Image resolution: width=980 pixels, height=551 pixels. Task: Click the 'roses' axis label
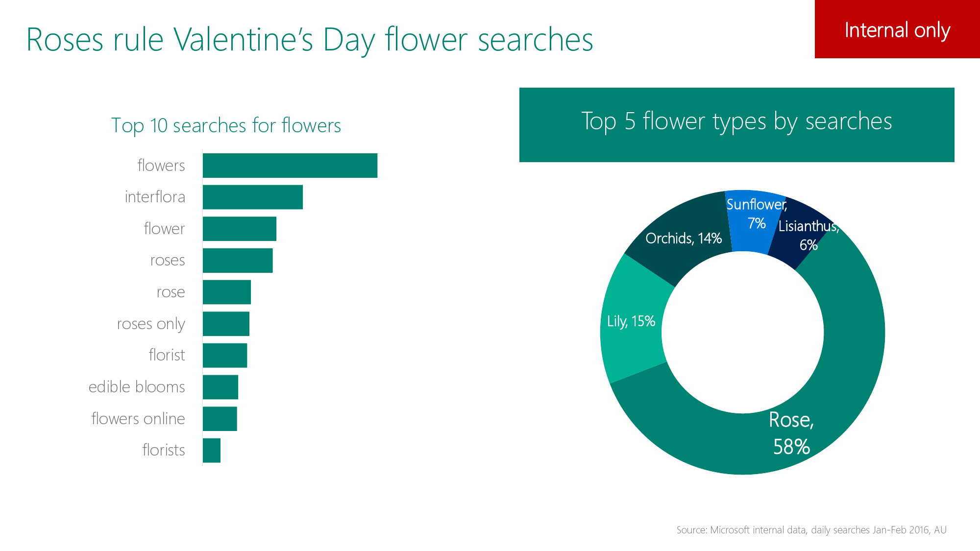[x=168, y=260]
